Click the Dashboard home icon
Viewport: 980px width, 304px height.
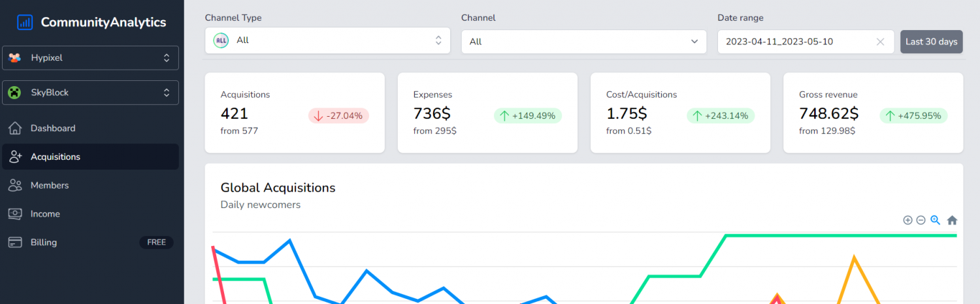point(16,129)
